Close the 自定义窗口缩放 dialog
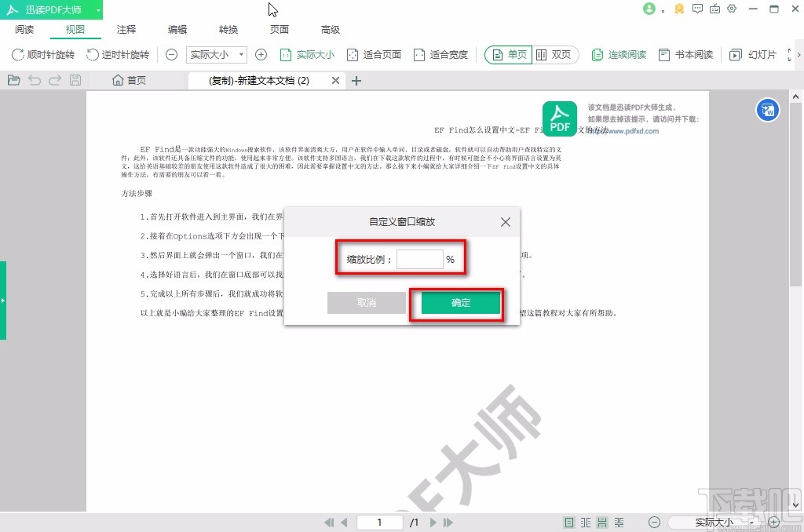The image size is (804, 532). (x=506, y=222)
